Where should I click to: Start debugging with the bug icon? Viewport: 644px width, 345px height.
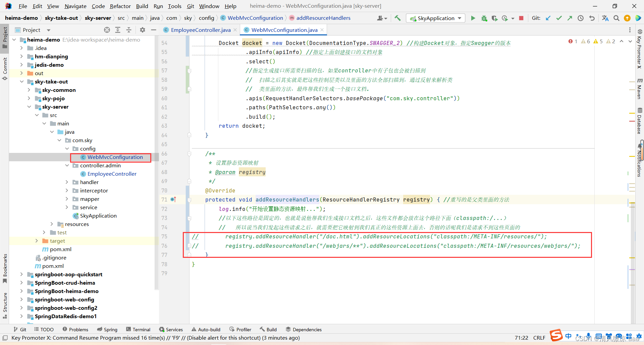(x=484, y=18)
